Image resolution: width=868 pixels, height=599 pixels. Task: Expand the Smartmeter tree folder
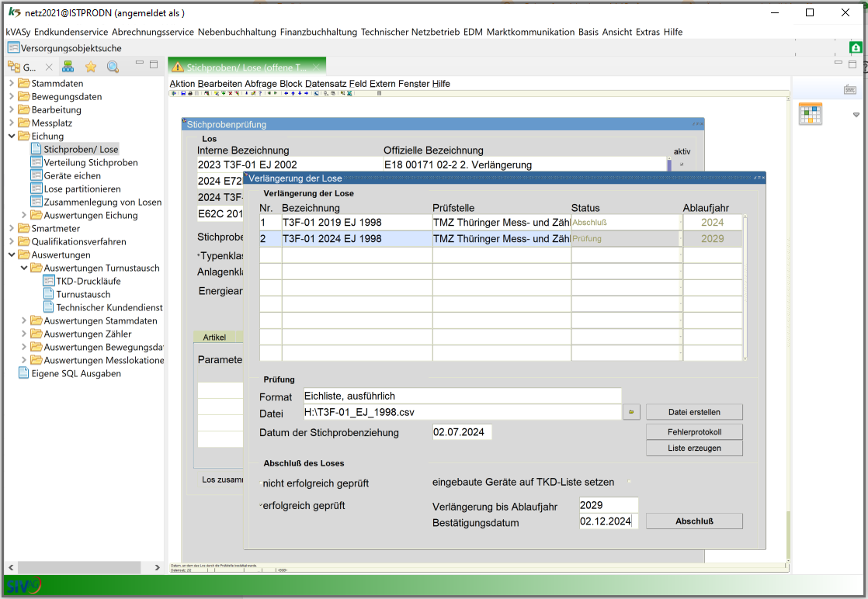coord(12,228)
